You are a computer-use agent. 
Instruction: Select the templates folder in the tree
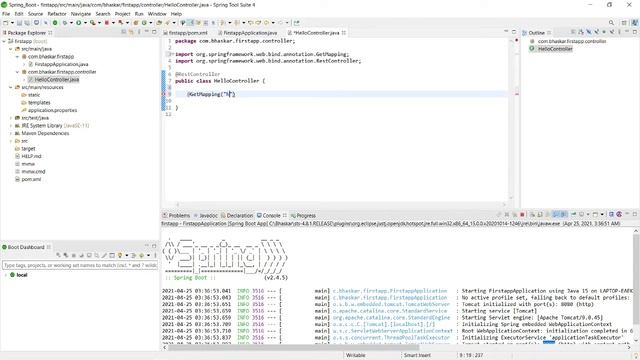coord(39,102)
